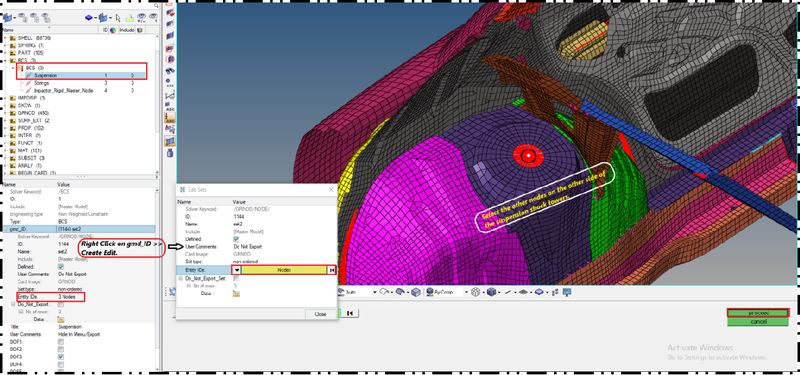Screen dimensions: 800x375
Task: Click the ABC numbers icon in vertical toolbar
Action: 170,105
